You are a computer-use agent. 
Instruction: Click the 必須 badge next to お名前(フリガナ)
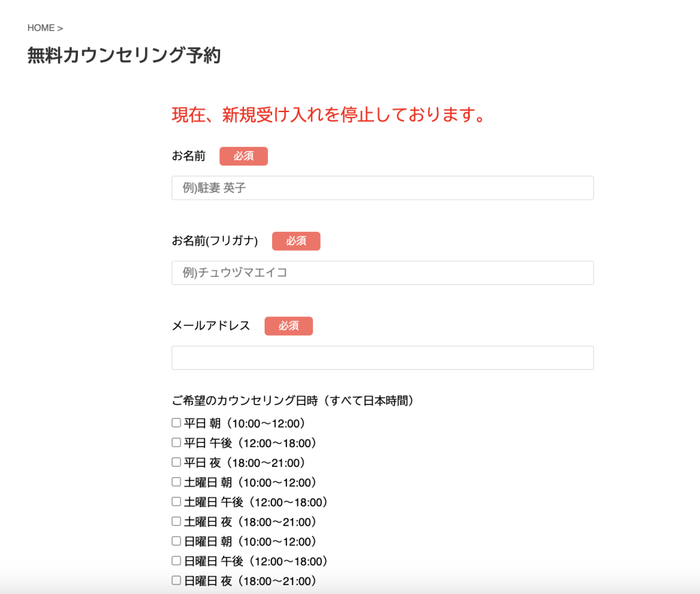click(x=296, y=241)
